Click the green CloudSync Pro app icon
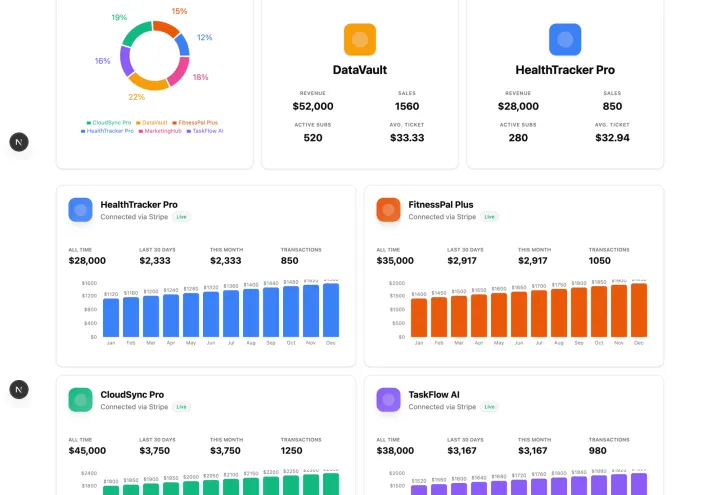Image resolution: width=720 pixels, height=495 pixels. [80, 400]
